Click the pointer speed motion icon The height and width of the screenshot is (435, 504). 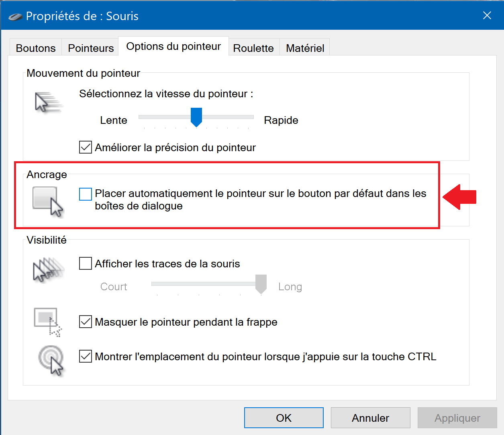[x=49, y=103]
